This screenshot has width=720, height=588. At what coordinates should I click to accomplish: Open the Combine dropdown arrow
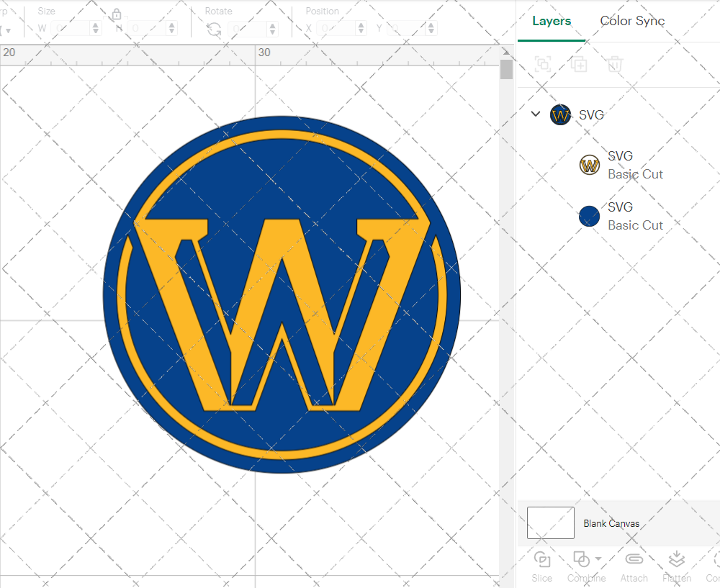pyautogui.click(x=598, y=558)
